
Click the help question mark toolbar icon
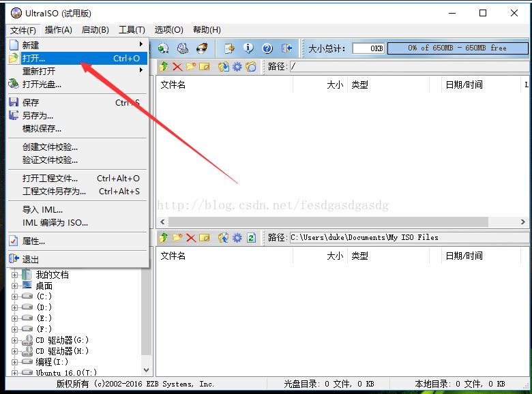267,48
